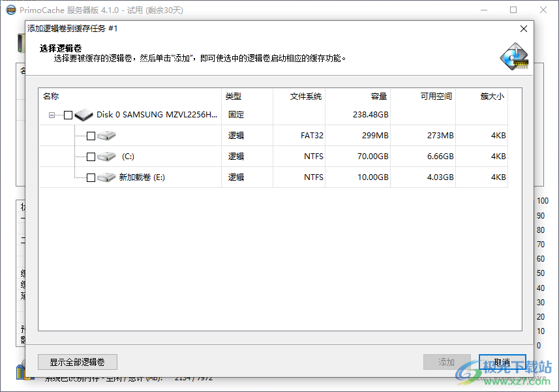Sort by the 名称 column header
Viewport: 559px width, 392px height.
130,97
